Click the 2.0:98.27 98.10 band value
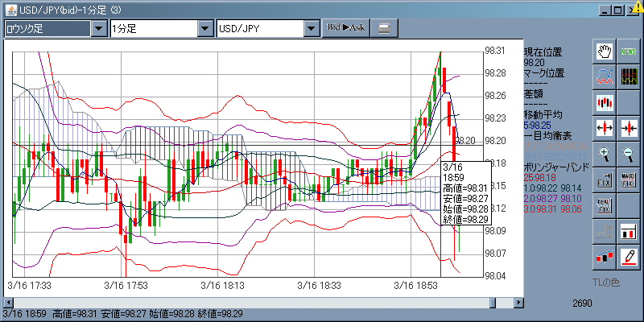644x322 pixels. click(553, 199)
